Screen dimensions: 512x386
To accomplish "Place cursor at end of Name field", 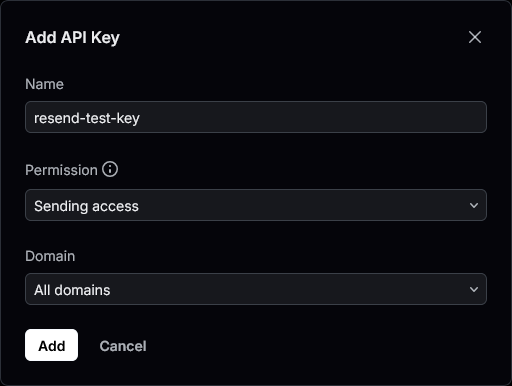I will pyautogui.click(x=300, y=117).
